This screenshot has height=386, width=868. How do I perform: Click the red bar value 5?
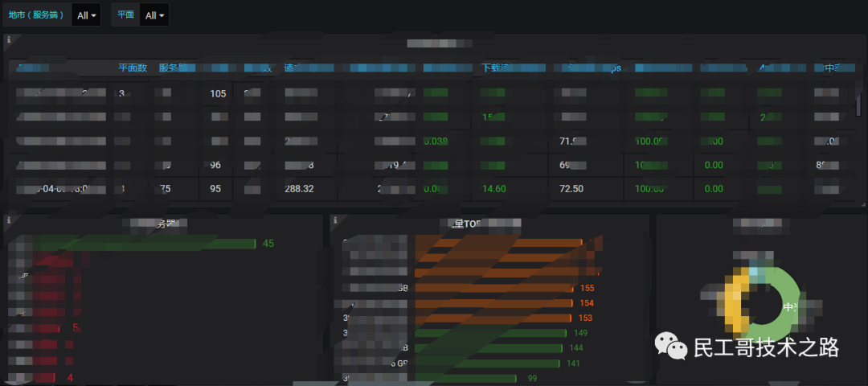(76, 327)
